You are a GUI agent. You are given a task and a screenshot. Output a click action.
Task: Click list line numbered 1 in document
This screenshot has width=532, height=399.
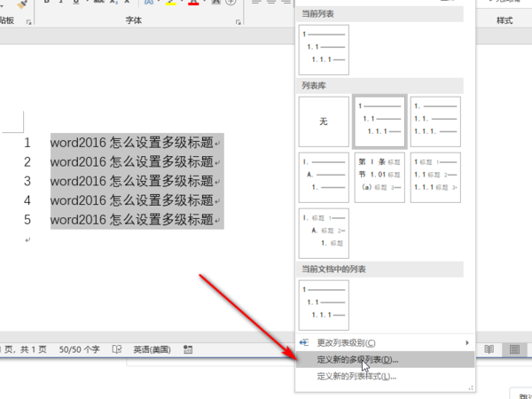point(131,143)
